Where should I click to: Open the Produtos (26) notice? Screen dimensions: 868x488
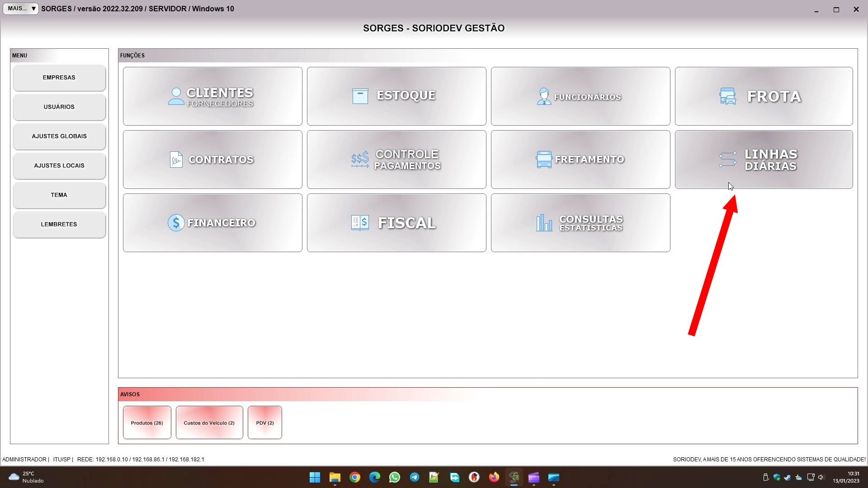tap(147, 422)
